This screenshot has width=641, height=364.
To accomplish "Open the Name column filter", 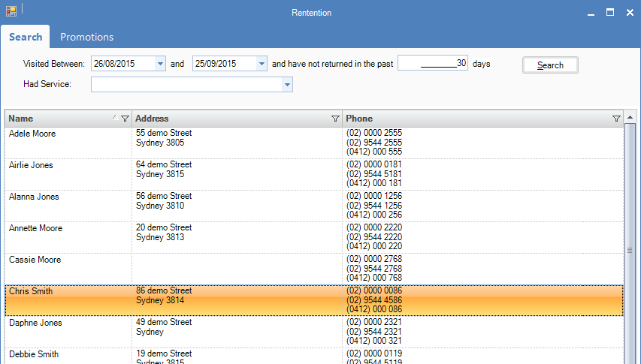I will click(x=125, y=119).
